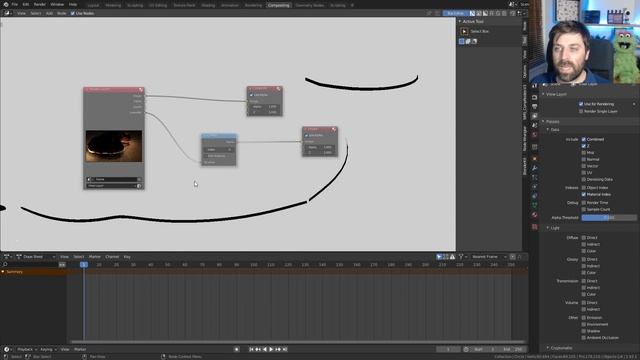
Task: Toggle the Backdrop button
Action: 455,13
